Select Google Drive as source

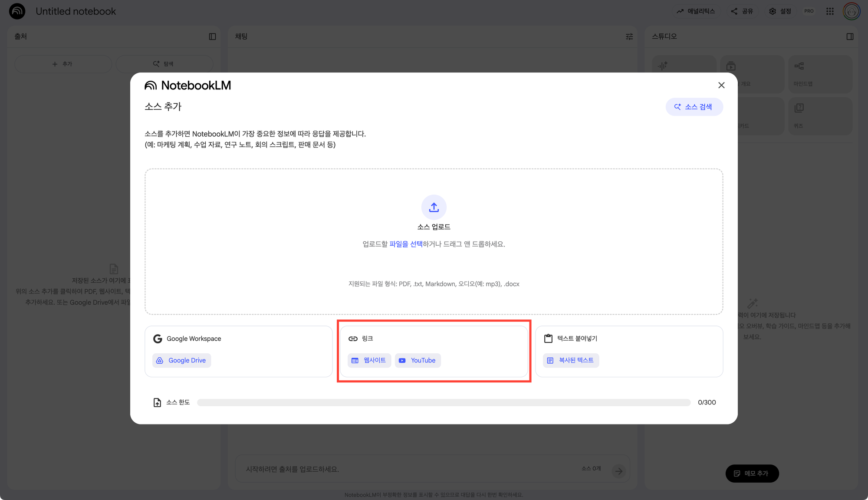(181, 360)
